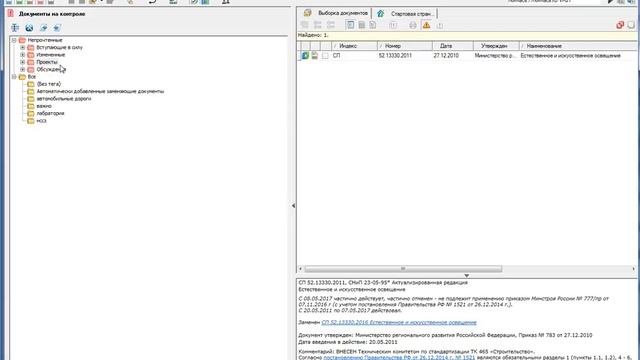Open link СП 52.13330.2016 Естественное и искусственное освещение
640x360 pixels.
[399, 322]
